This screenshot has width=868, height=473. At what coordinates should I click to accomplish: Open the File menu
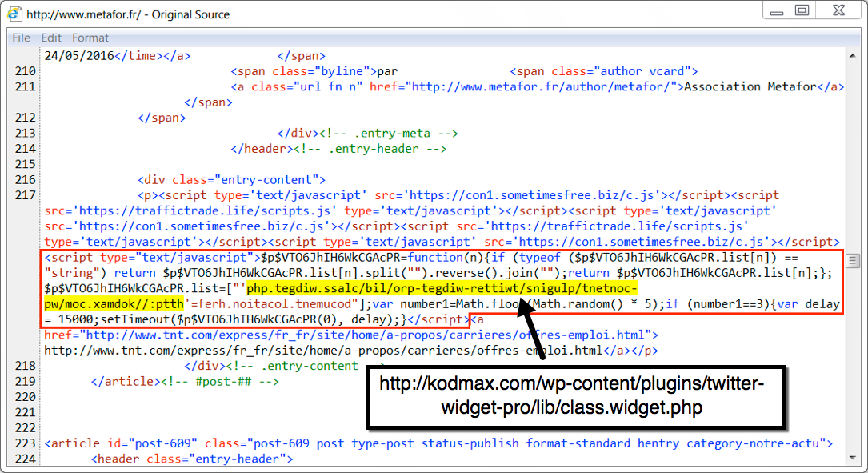21,38
